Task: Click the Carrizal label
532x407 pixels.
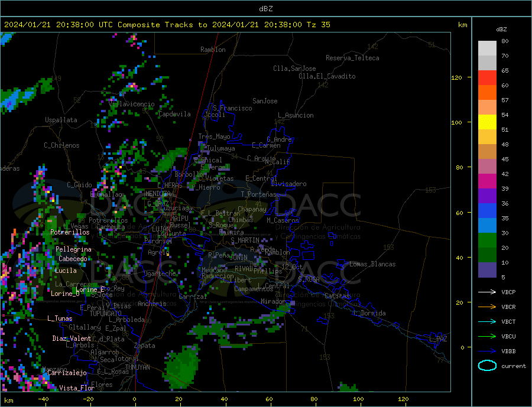Action: click(x=193, y=297)
